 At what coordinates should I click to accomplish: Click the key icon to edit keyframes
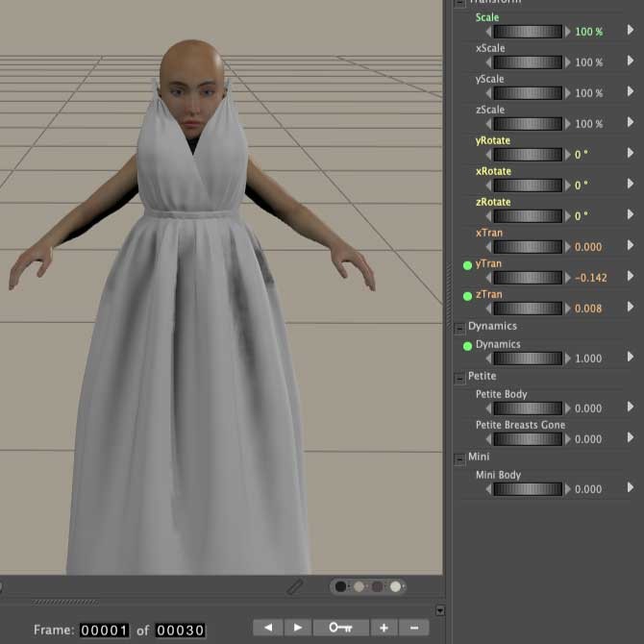pyautogui.click(x=340, y=628)
